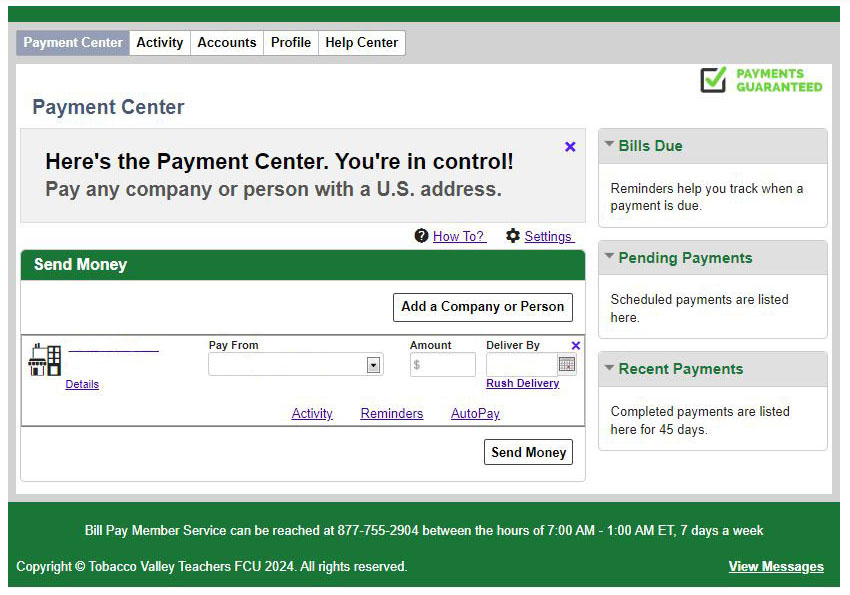Click the Settings gear icon

point(513,236)
